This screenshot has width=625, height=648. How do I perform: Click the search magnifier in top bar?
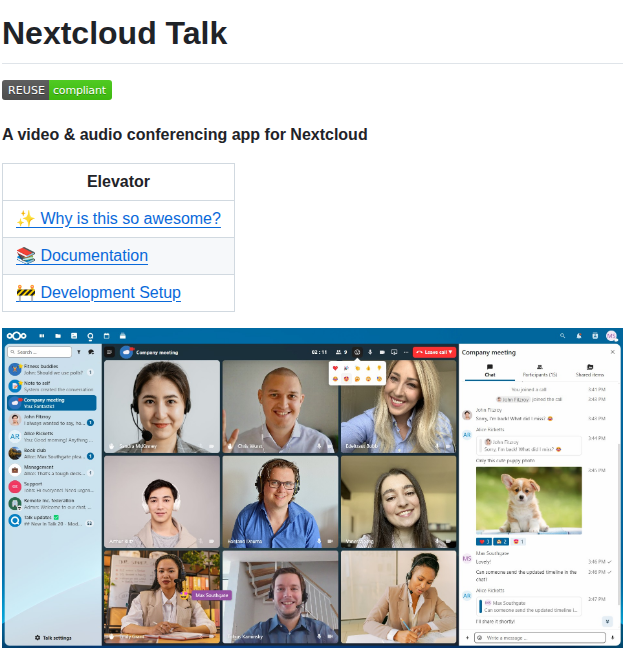point(563,336)
